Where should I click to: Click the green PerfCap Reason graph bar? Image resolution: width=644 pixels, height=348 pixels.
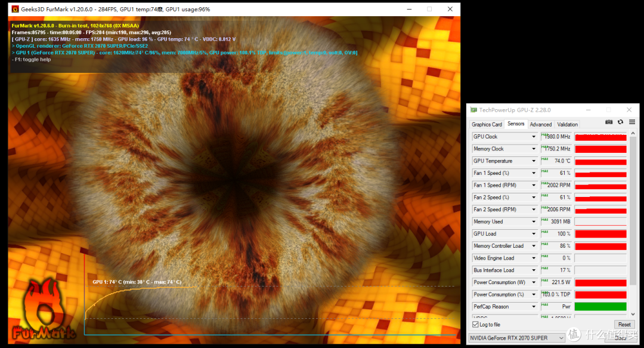600,306
